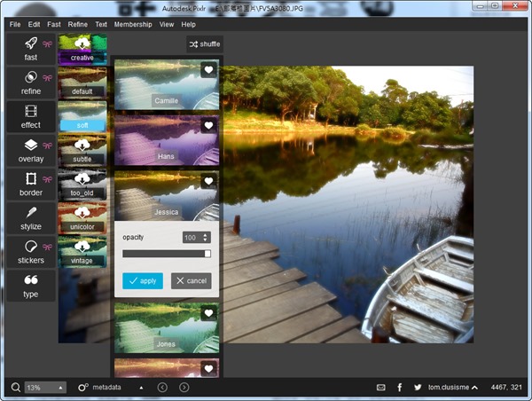This screenshot has height=401, width=532.
Task: Toggle the heart on Hans effect
Action: point(208,126)
